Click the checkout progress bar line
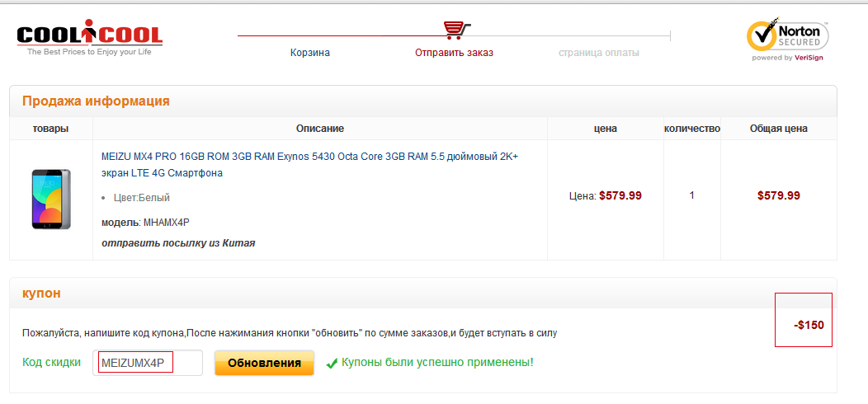 point(454,36)
